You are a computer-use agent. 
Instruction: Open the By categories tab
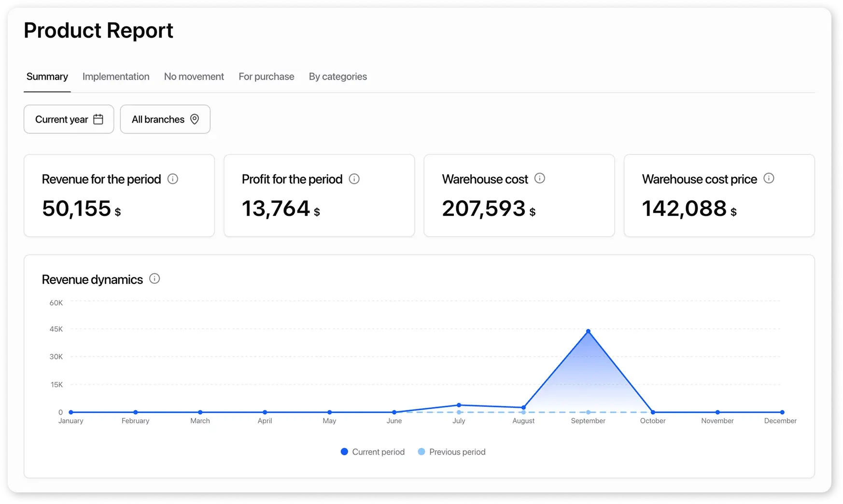coord(337,76)
